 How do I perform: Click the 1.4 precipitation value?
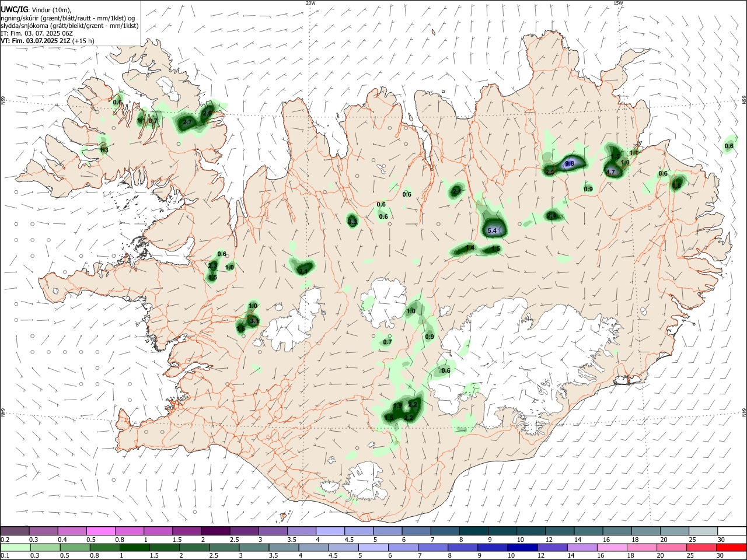470,249
